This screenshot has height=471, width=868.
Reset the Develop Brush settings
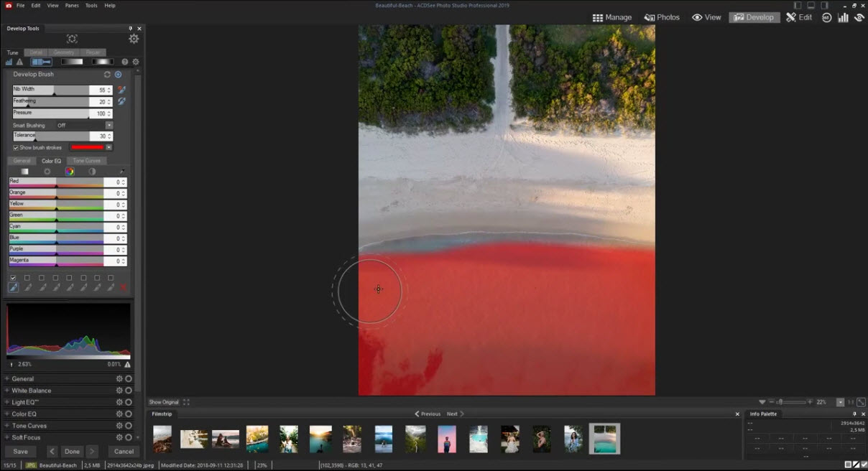pyautogui.click(x=108, y=74)
